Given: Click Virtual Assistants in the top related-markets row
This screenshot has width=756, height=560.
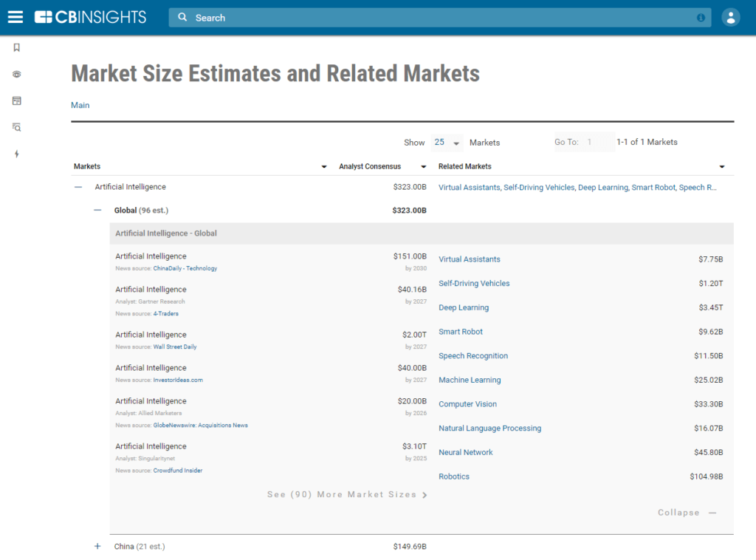Looking at the screenshot, I should (x=469, y=187).
